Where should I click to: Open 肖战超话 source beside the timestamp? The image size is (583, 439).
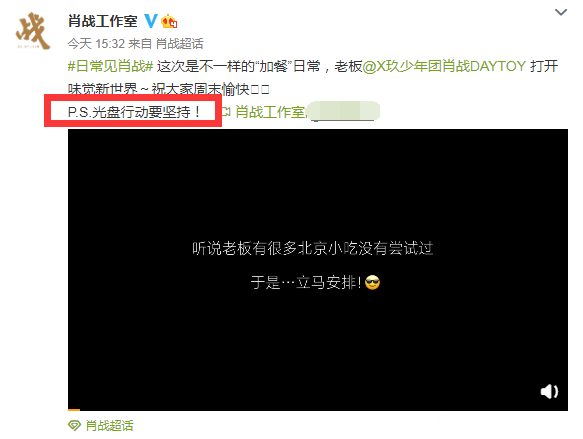180,44
